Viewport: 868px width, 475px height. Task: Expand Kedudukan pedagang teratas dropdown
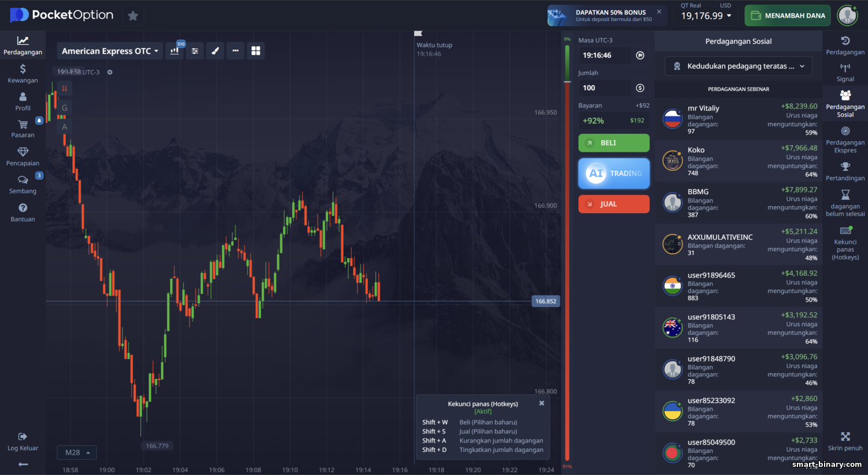[738, 66]
